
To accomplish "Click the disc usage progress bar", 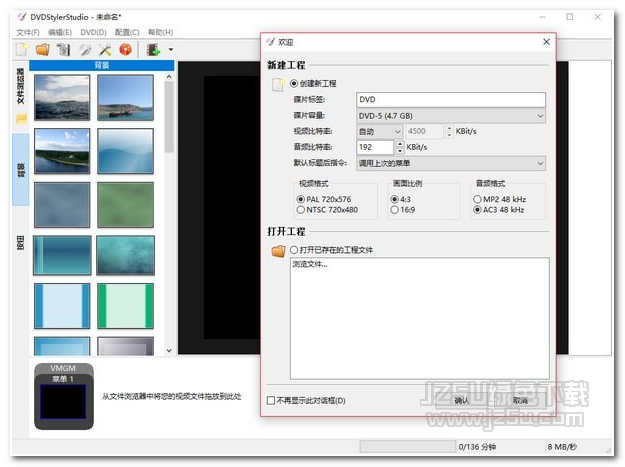I will 407,447.
